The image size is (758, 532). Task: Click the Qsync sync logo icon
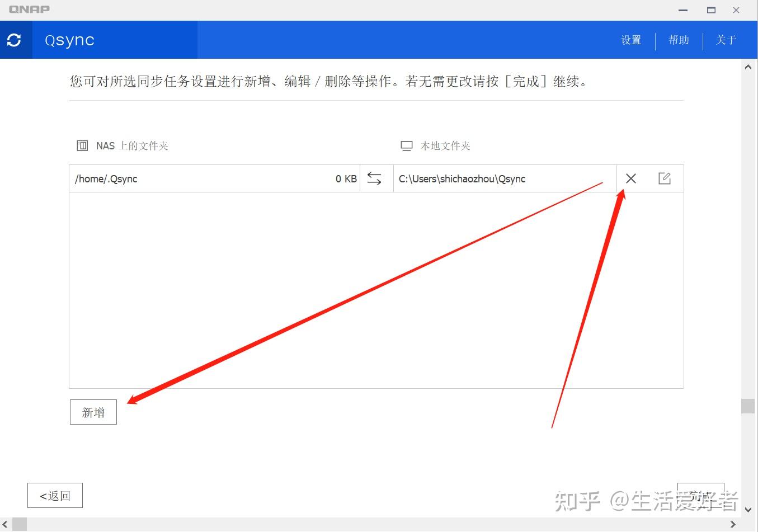[x=15, y=40]
